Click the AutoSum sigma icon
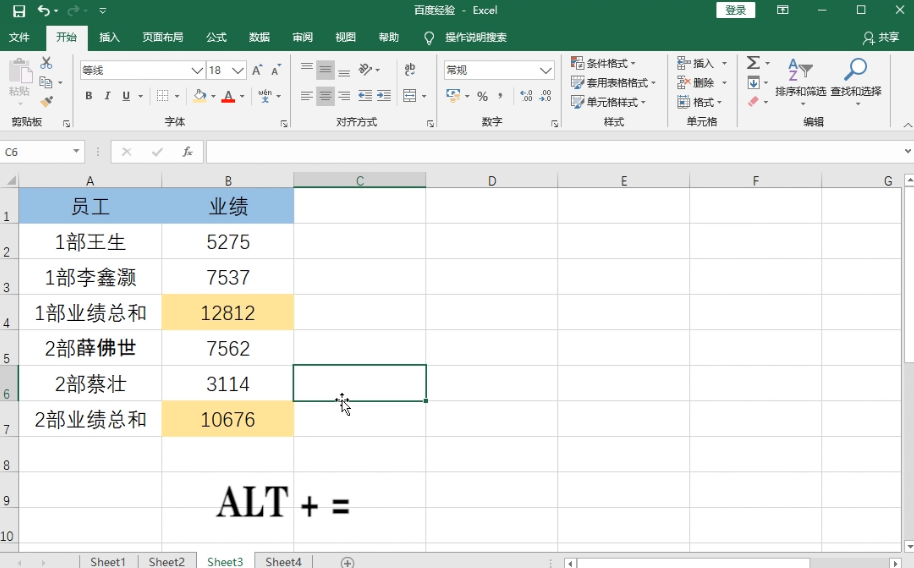The width and height of the screenshot is (914, 568). click(753, 63)
